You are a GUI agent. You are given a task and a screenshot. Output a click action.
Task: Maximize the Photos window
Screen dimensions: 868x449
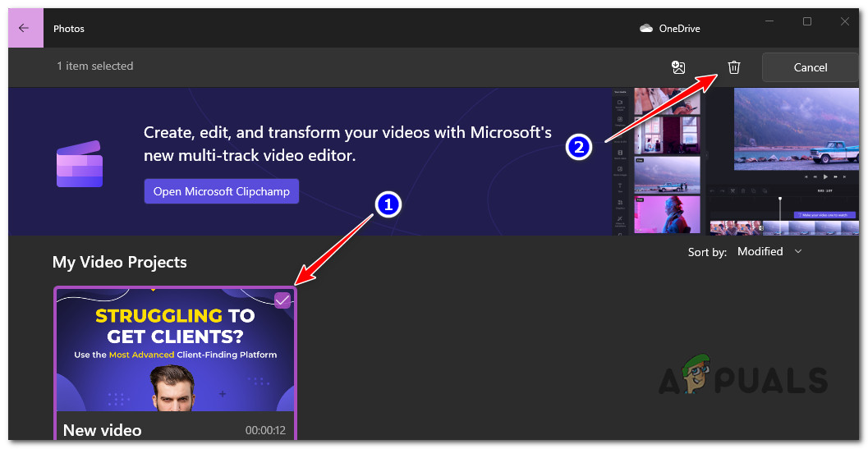(807, 21)
